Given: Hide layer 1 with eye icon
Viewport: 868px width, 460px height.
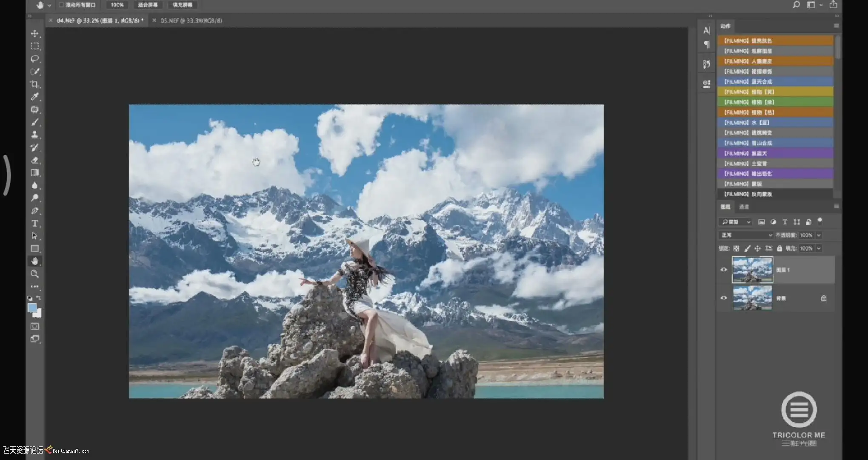Looking at the screenshot, I should (724, 270).
